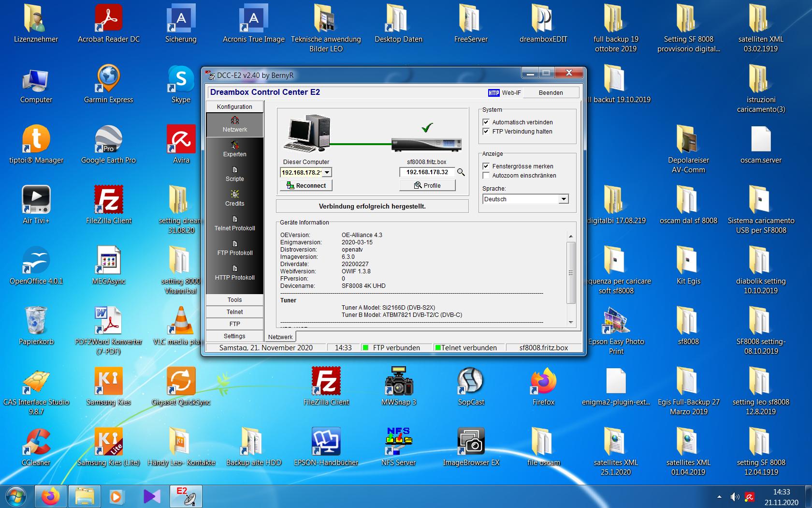812x508 pixels.
Task: Open the Windows Start menu
Action: (16, 497)
